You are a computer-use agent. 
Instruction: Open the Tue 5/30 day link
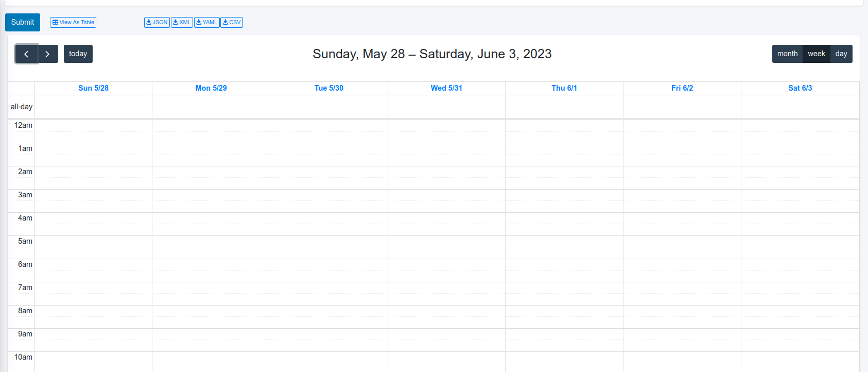[x=329, y=88]
